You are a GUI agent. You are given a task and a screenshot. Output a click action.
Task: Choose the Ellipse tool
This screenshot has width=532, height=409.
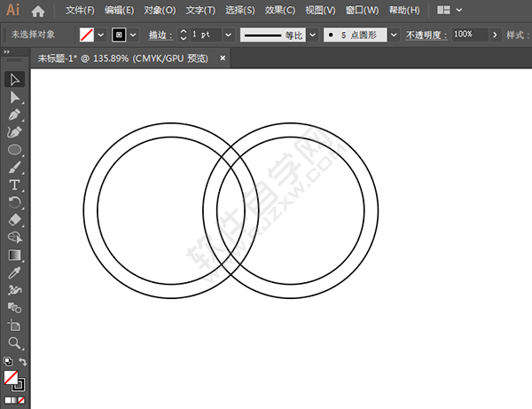(14, 150)
